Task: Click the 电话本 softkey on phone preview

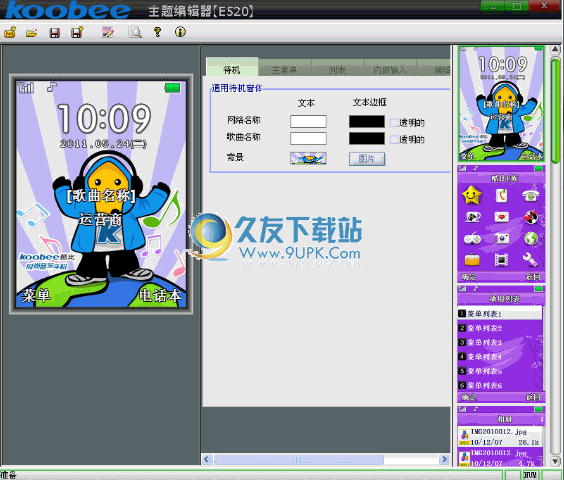Action: [160, 296]
